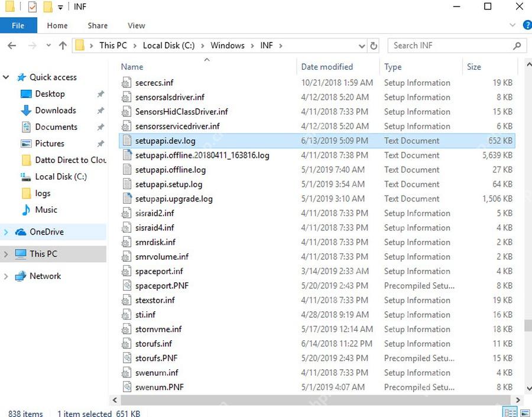Open Documents in Quick access
Image resolution: width=532 pixels, height=417 pixels.
point(56,127)
